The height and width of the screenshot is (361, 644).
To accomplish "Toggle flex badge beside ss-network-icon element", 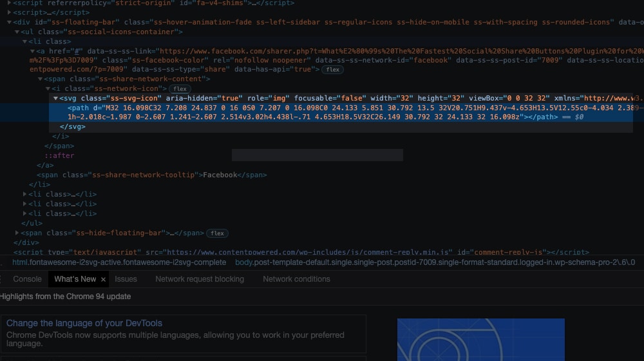I will (x=180, y=89).
